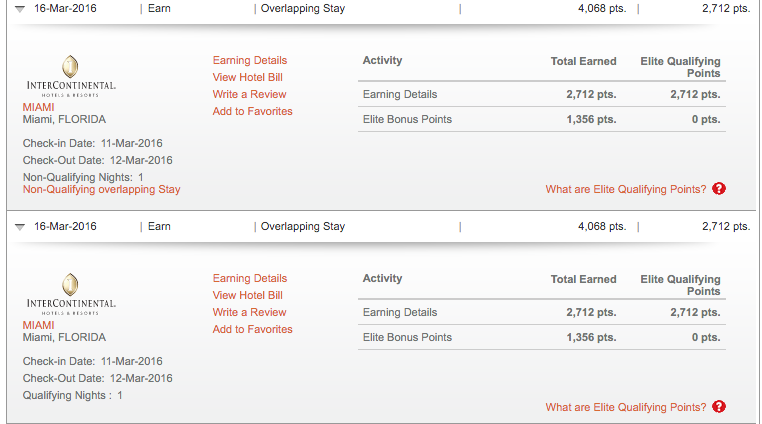
Task: Click the red question mark in qualifying-nights stay
Action: tap(719, 407)
